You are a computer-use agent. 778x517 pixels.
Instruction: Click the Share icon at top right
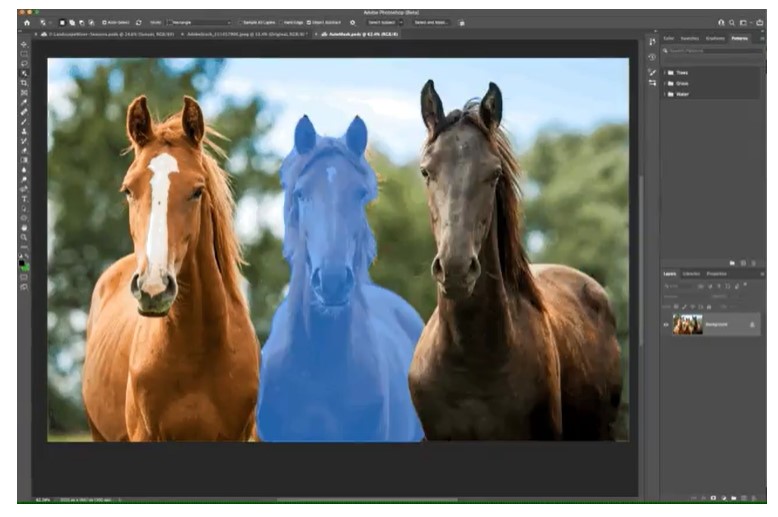click(760, 23)
